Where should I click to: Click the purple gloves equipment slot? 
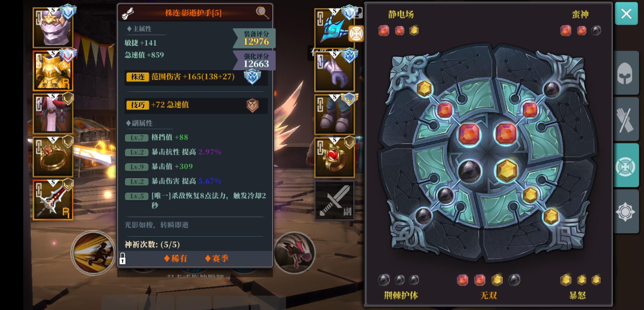click(335, 71)
